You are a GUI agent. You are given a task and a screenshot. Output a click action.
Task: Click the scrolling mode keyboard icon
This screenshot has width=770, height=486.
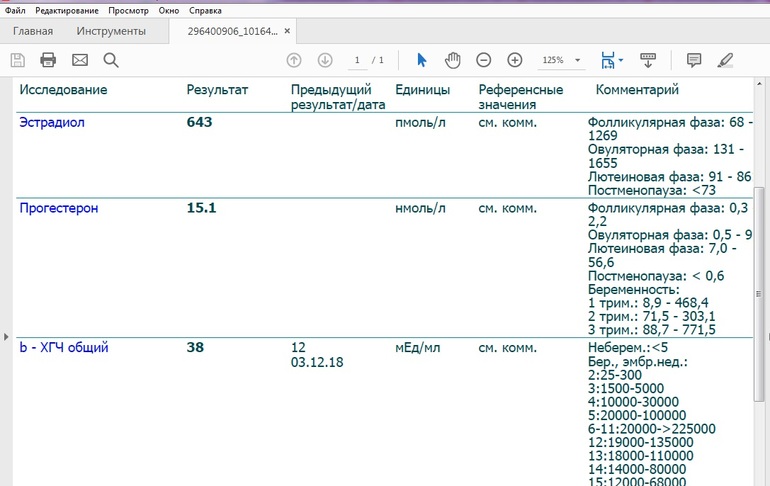(x=647, y=60)
